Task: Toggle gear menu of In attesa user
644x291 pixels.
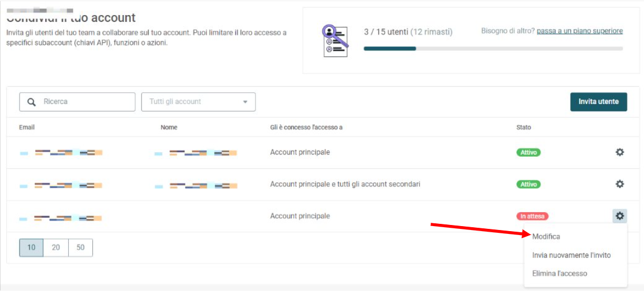Action: (619, 216)
